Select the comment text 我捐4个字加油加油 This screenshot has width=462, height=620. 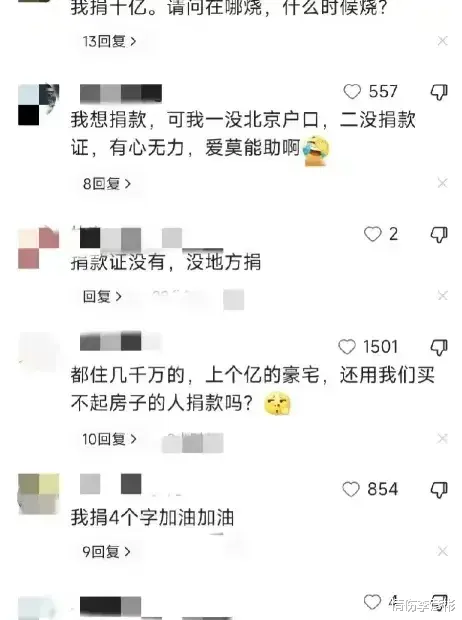coord(153,518)
